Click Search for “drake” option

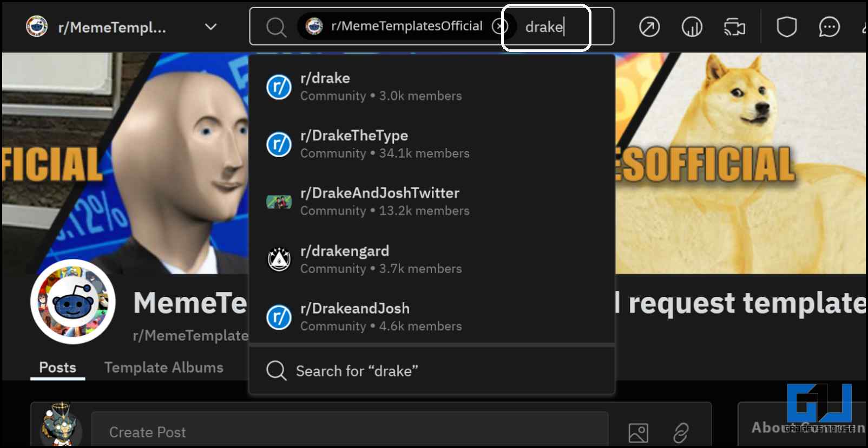click(432, 371)
